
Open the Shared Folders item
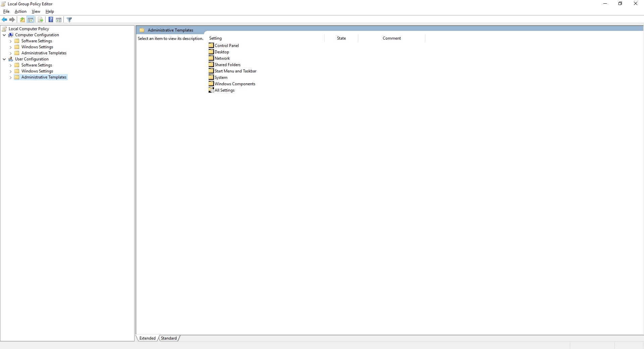click(x=227, y=65)
